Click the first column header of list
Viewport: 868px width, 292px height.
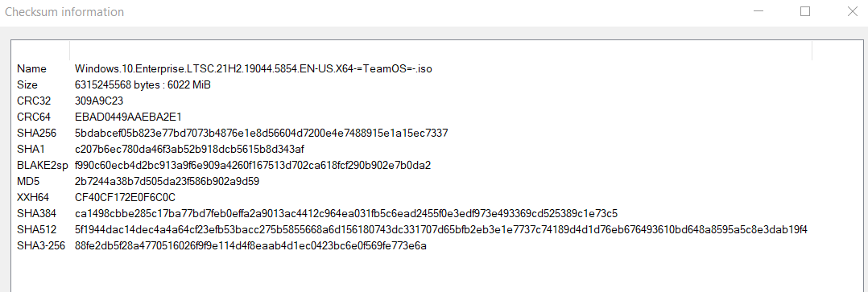point(41,50)
